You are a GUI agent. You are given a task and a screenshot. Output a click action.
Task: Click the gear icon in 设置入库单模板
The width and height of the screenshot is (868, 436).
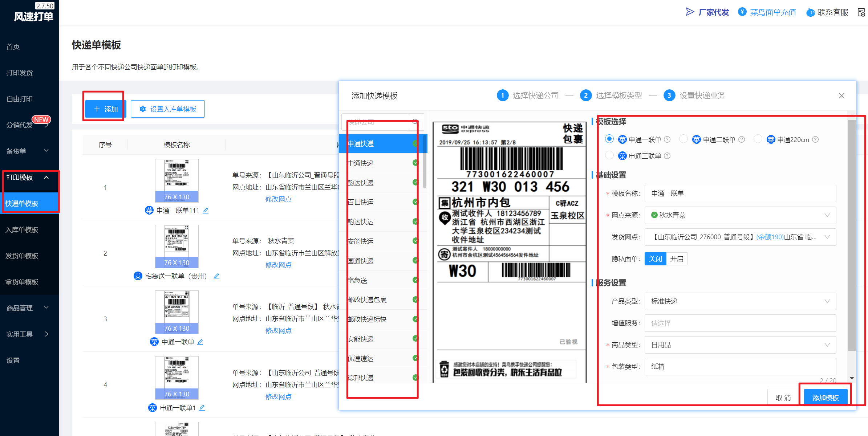tap(143, 109)
